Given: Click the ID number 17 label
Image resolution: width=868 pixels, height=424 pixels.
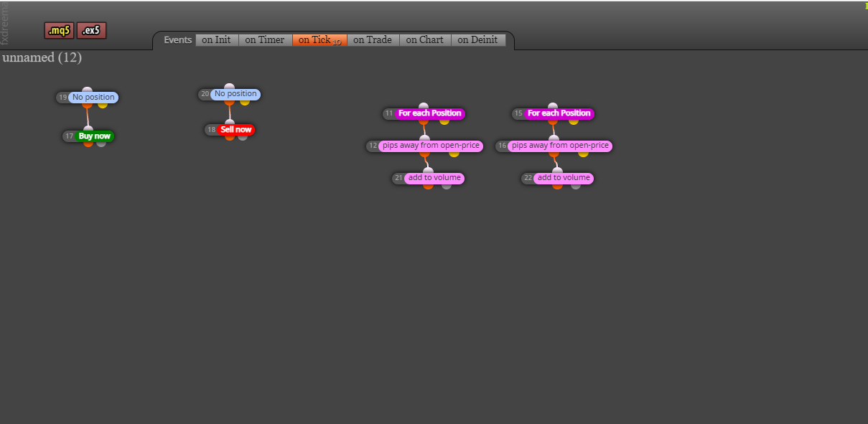Looking at the screenshot, I should [70, 136].
